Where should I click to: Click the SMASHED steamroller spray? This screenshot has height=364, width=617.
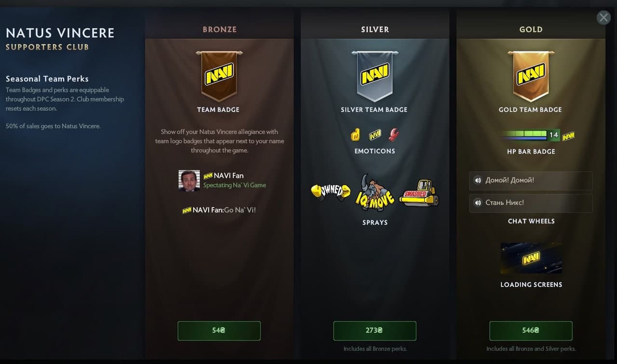coord(419,193)
